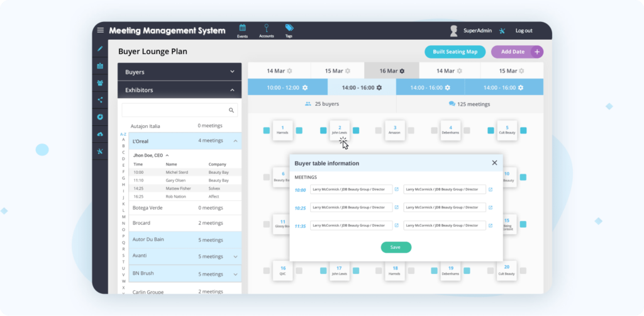Expand the Avanti row chevron
Image resolution: width=644 pixels, height=316 pixels.
pos(235,256)
